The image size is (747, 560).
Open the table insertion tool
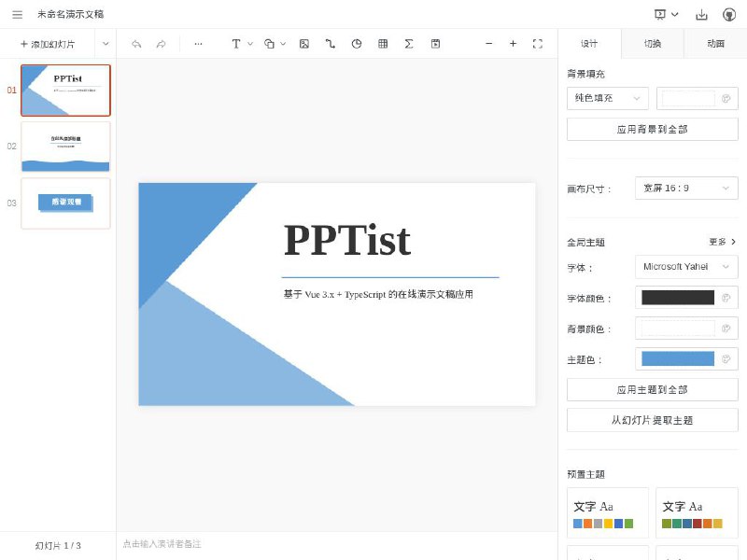(x=383, y=43)
